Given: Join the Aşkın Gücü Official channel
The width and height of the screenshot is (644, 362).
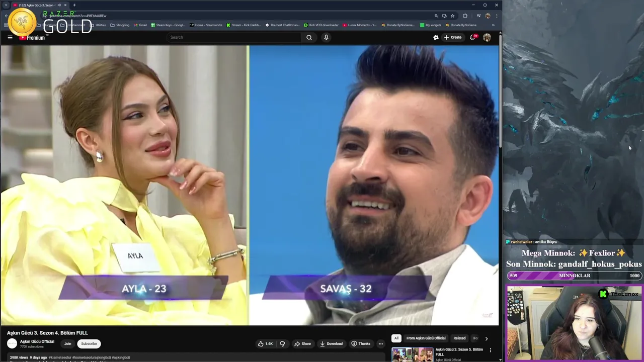Looking at the screenshot, I should pyautogui.click(x=67, y=344).
